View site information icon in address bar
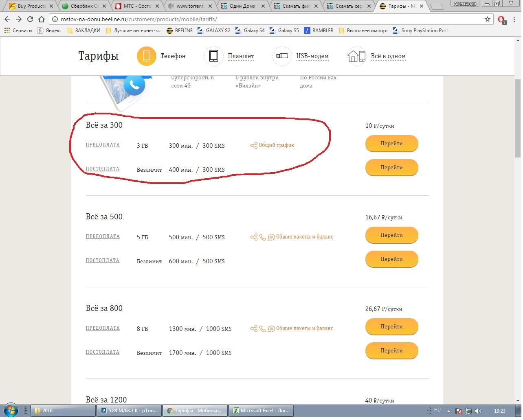The width and height of the screenshot is (523, 420). (55, 19)
